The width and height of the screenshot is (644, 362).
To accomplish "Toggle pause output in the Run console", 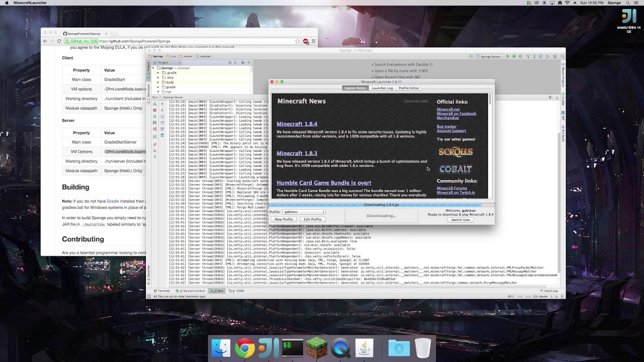I will point(155,116).
